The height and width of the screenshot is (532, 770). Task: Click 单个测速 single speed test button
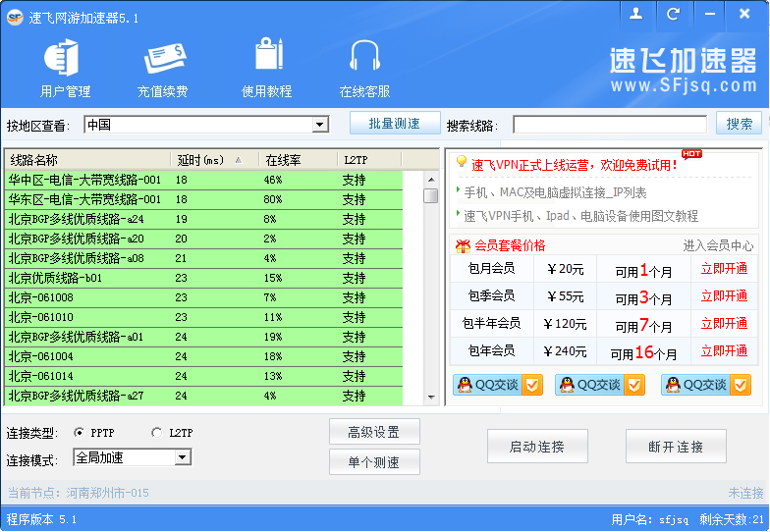point(374,462)
